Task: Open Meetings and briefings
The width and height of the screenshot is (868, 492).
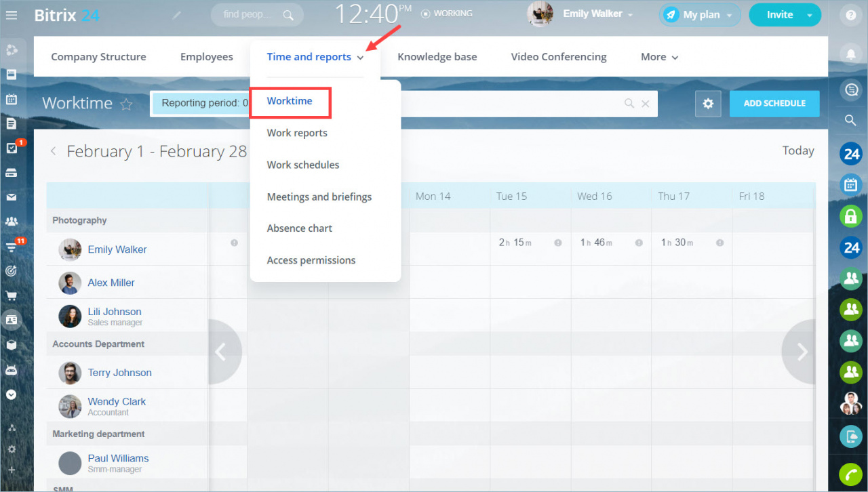Action: [319, 197]
